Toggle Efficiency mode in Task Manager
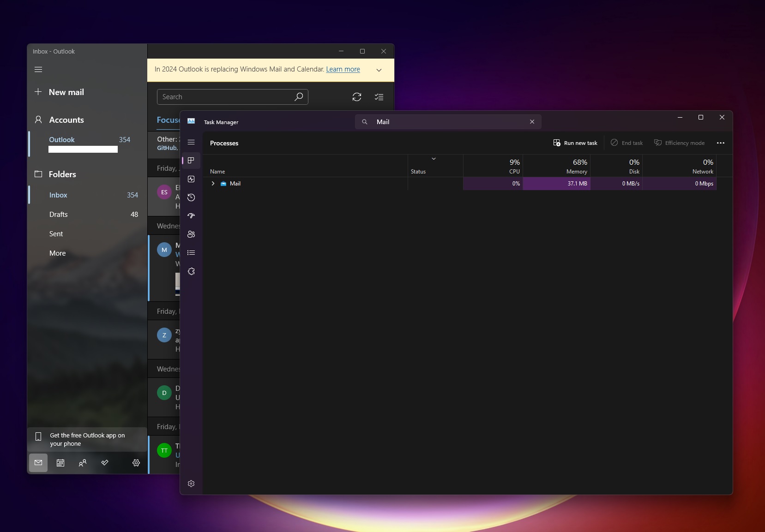The width and height of the screenshot is (765, 532). coord(679,143)
